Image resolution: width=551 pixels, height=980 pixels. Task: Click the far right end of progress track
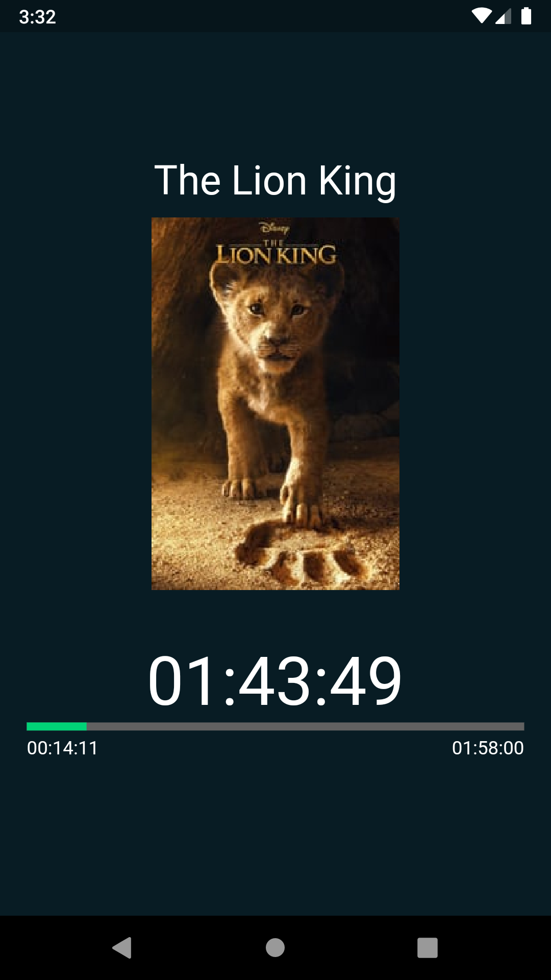522,726
